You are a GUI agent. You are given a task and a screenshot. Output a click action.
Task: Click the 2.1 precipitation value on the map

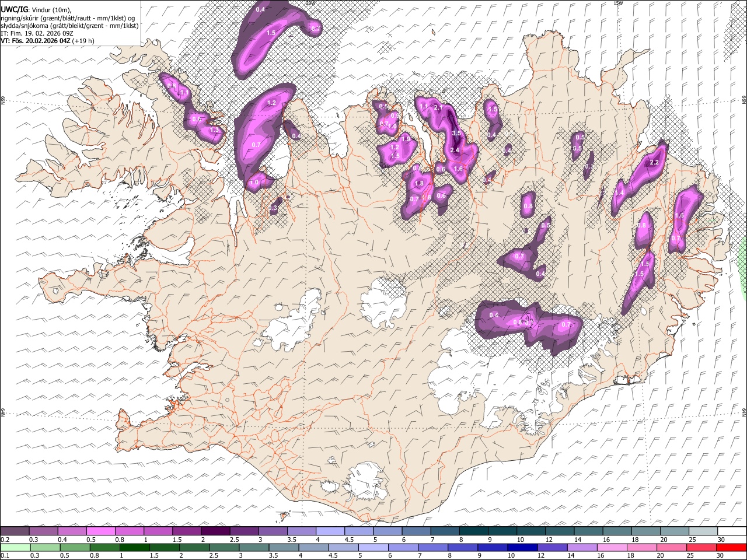pos(439,108)
